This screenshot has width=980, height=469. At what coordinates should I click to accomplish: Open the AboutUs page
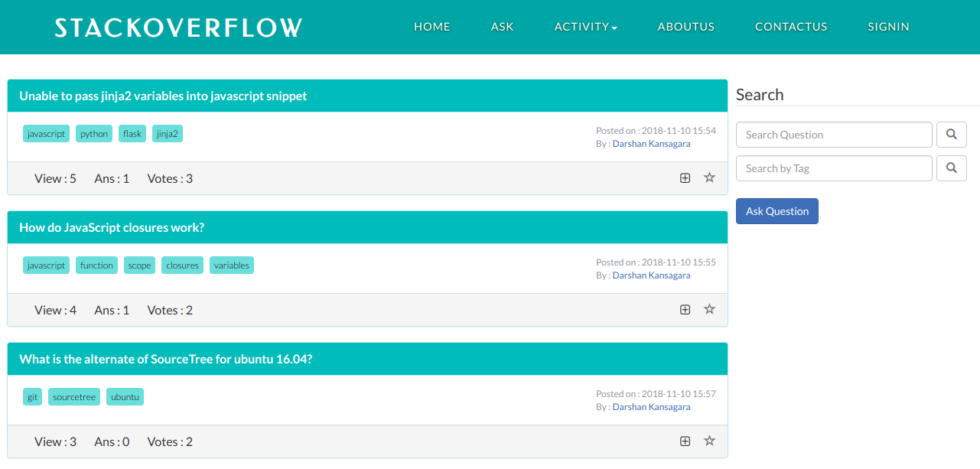(x=686, y=27)
